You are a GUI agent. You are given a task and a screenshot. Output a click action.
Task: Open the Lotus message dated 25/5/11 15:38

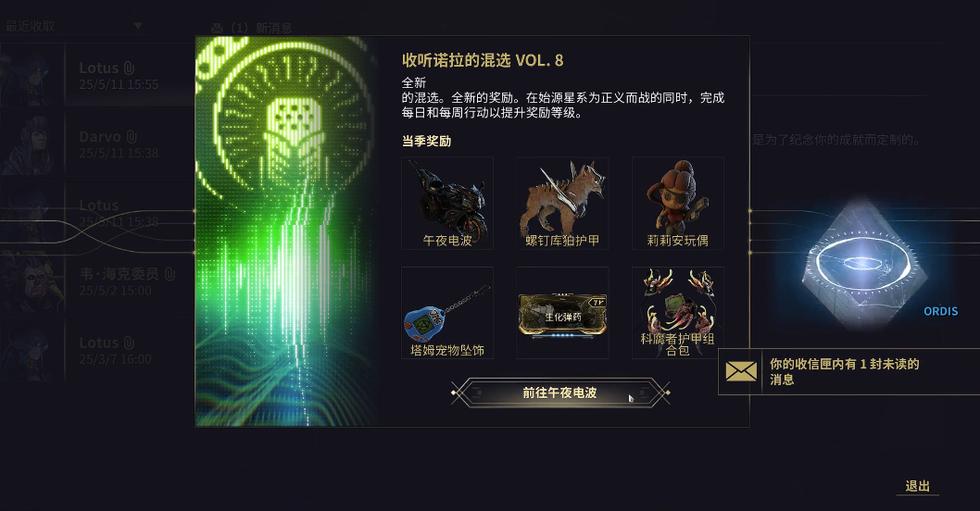[x=97, y=212]
